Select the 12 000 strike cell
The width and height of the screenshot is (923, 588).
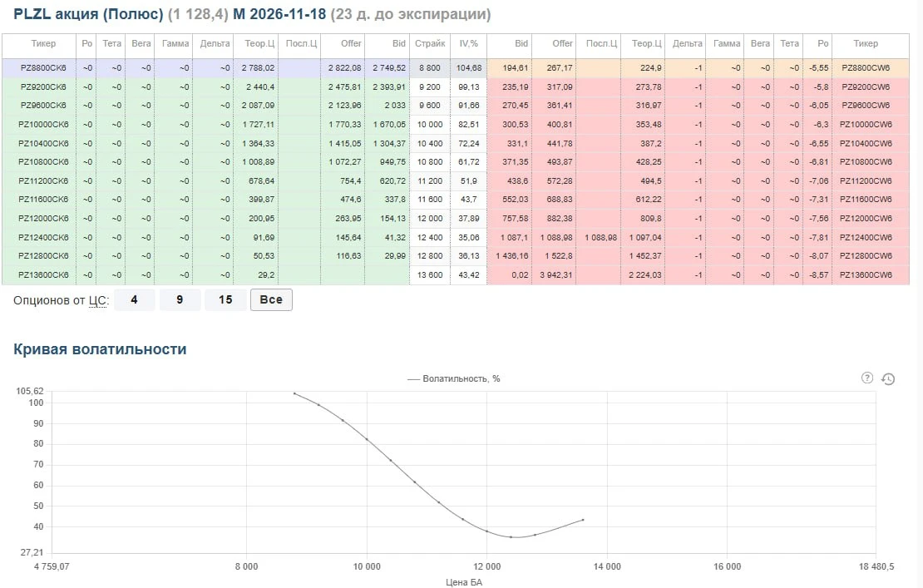(x=430, y=219)
